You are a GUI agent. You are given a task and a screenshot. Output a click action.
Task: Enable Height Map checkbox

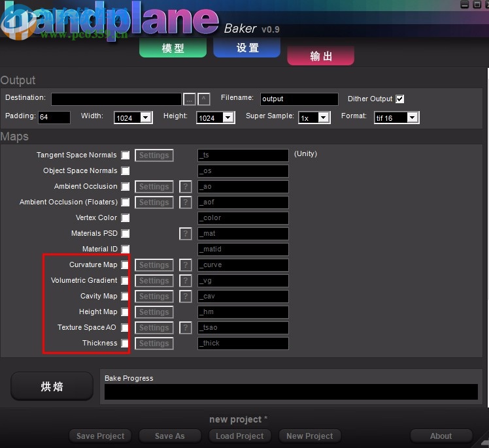pyautogui.click(x=125, y=312)
